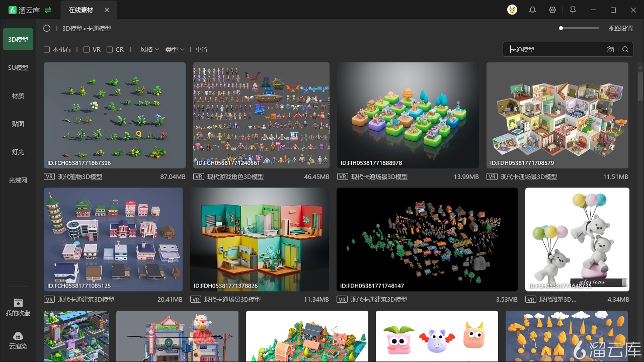This screenshot has width=644, height=362.
Task: Open the game characters thumbnail ID:FCH05381771240361
Action: tap(261, 115)
